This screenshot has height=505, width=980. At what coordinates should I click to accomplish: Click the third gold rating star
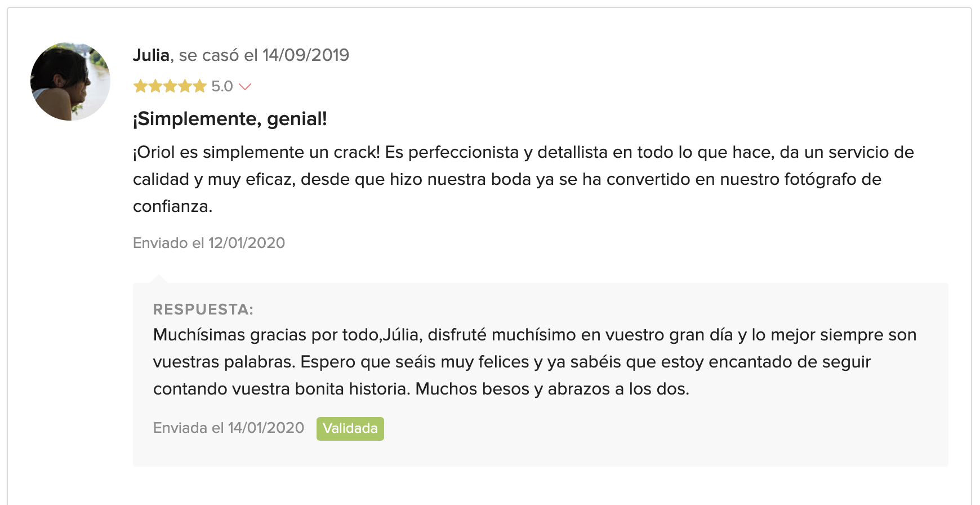170,86
